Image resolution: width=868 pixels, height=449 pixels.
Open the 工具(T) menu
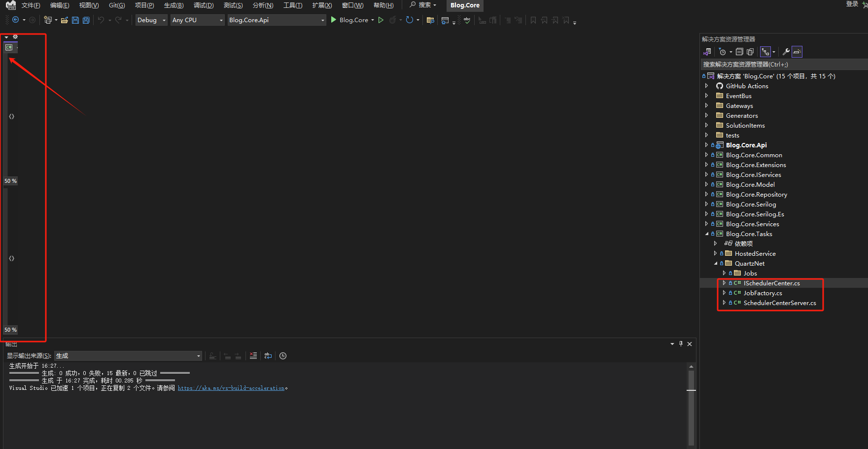click(293, 5)
